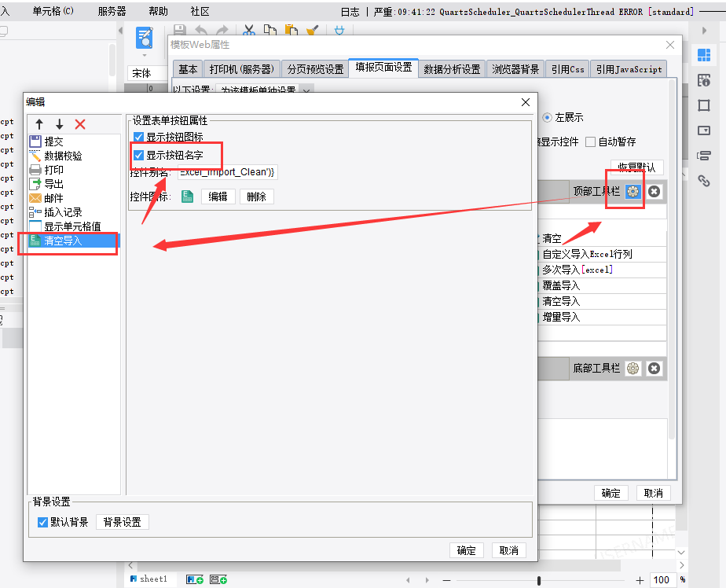Open hyperlink chain icon in right sidebar
726x588 pixels.
pyautogui.click(x=704, y=180)
